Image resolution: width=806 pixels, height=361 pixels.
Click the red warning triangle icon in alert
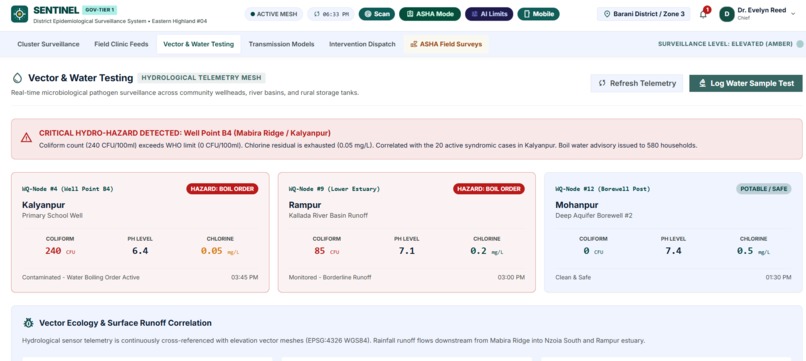(x=26, y=137)
